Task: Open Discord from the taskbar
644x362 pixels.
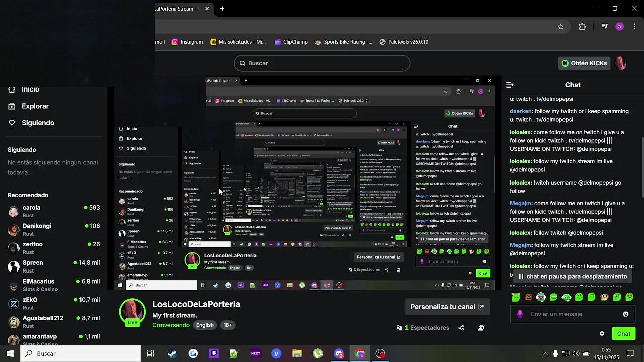Action: click(339, 354)
